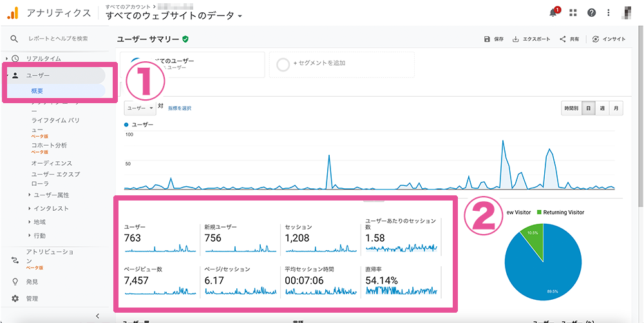
Task: Click the account avatar
Action: 628,13
